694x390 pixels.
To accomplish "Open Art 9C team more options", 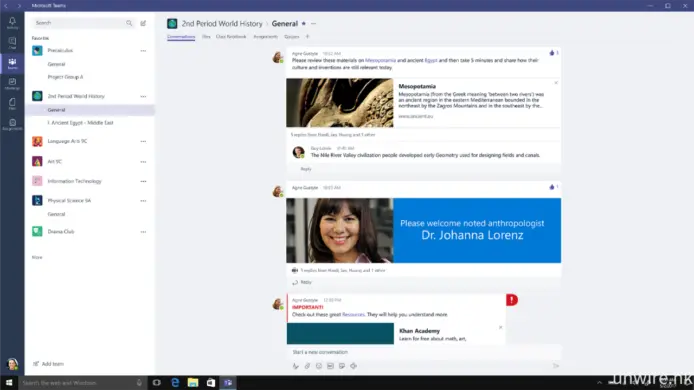I will point(143,162).
